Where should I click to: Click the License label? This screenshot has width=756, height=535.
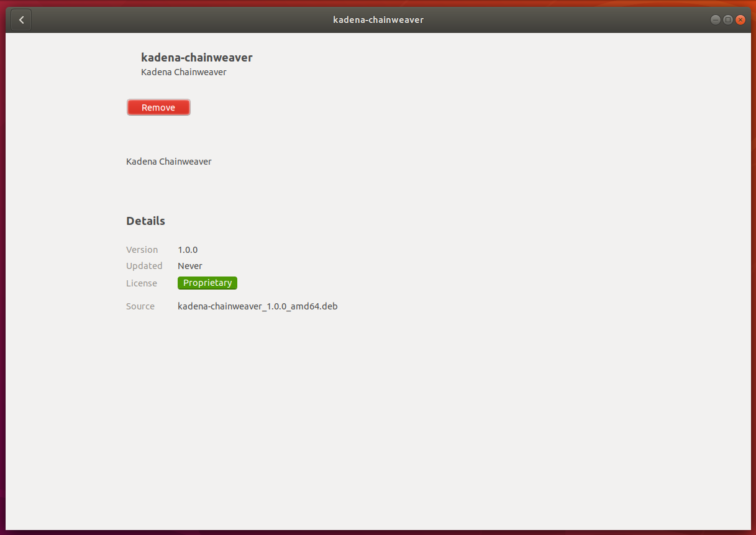[142, 283]
